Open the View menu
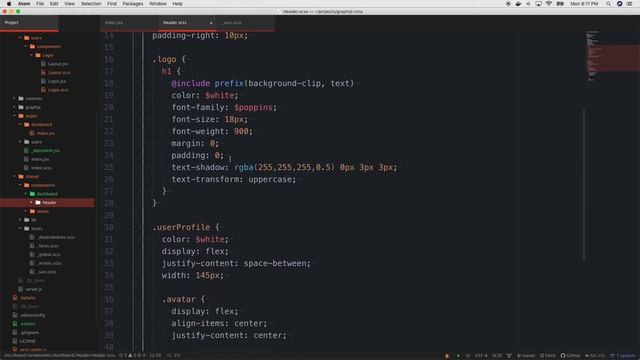The height and width of the screenshot is (360, 640). 69,4
